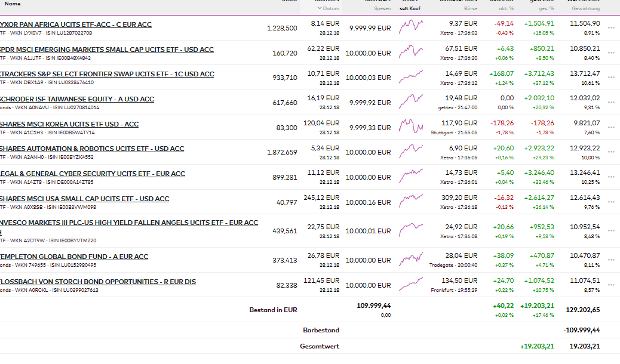This screenshot has height=364, width=620.
Task: Open the US High Yield Fallen Angels ETF link
Action: tap(129, 227)
